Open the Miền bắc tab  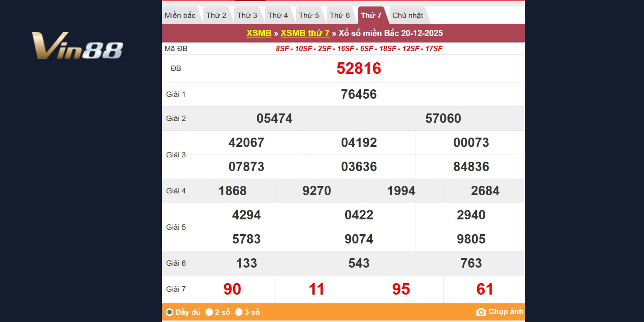[180, 15]
